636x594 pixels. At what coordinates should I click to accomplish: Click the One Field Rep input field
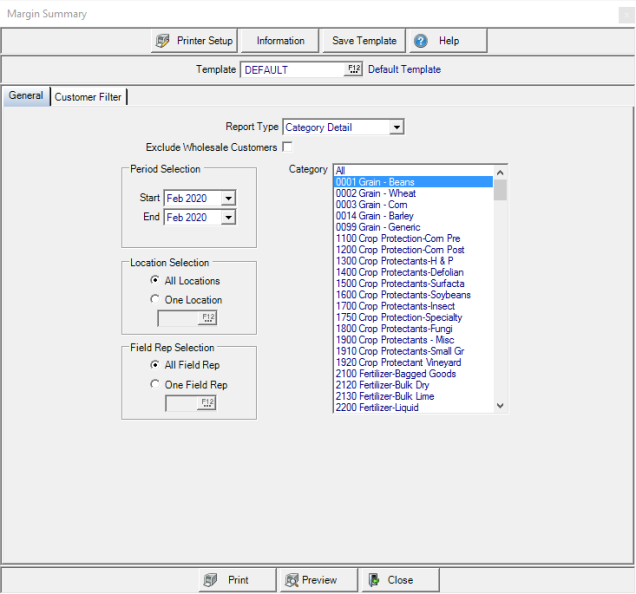click(181, 403)
